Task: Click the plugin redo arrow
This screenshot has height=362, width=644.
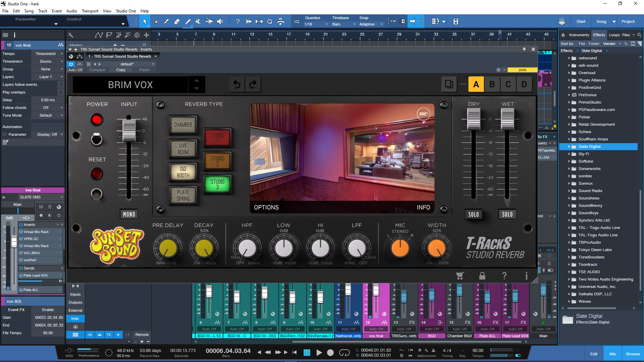Action: point(253,84)
